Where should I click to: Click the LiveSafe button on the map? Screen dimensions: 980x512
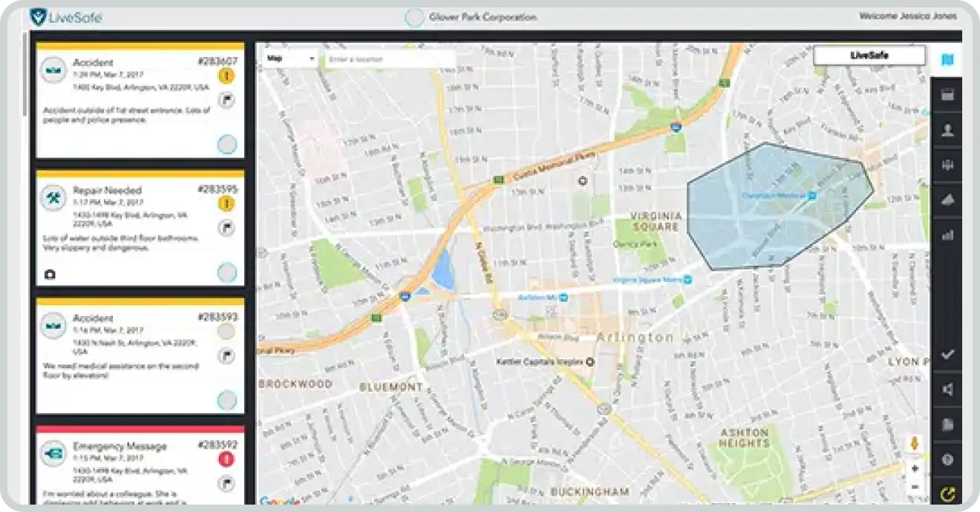[869, 56]
